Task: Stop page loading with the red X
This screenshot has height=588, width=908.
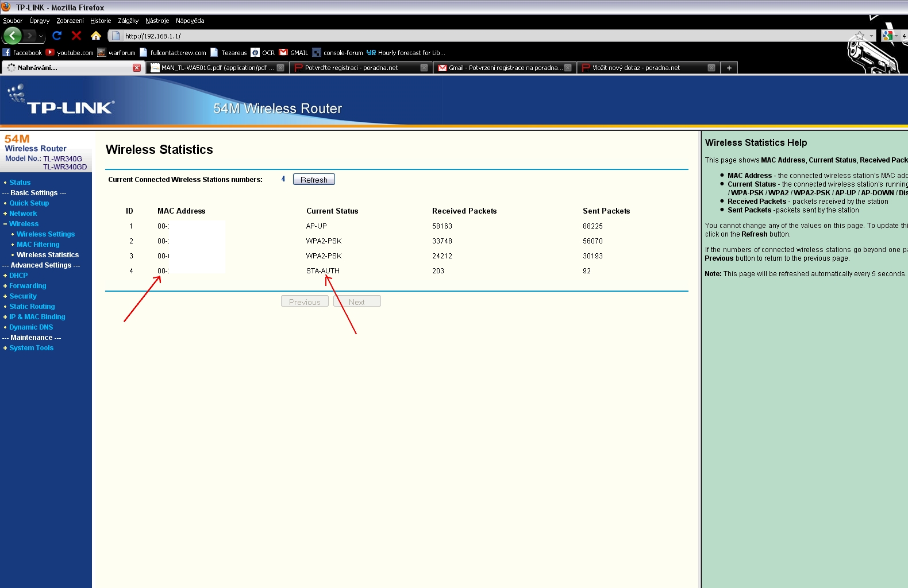Action: click(x=76, y=36)
